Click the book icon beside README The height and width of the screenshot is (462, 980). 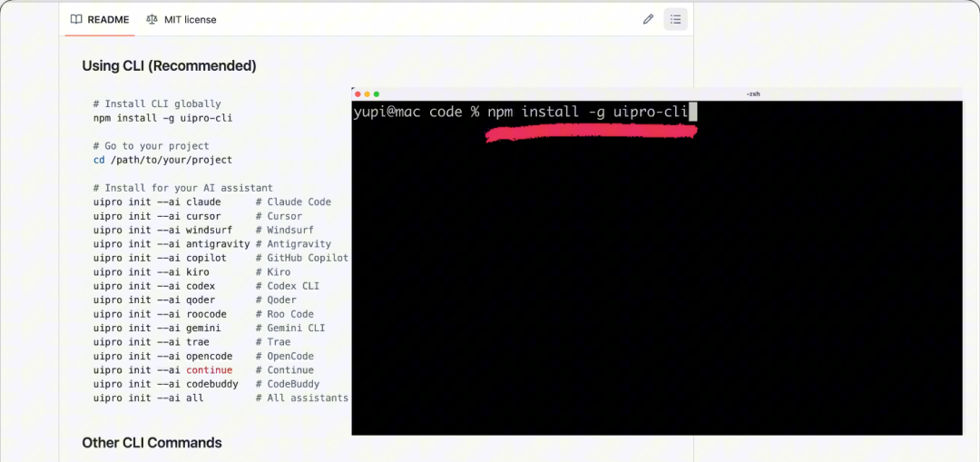76,19
